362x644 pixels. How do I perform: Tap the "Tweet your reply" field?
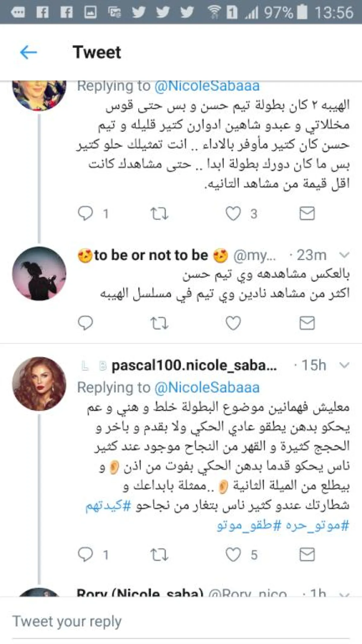pos(181,621)
